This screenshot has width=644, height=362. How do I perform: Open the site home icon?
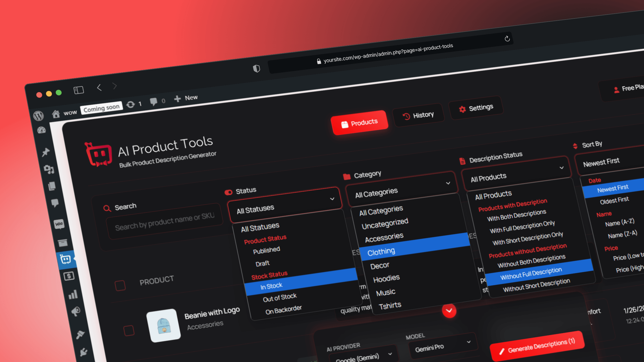(56, 114)
